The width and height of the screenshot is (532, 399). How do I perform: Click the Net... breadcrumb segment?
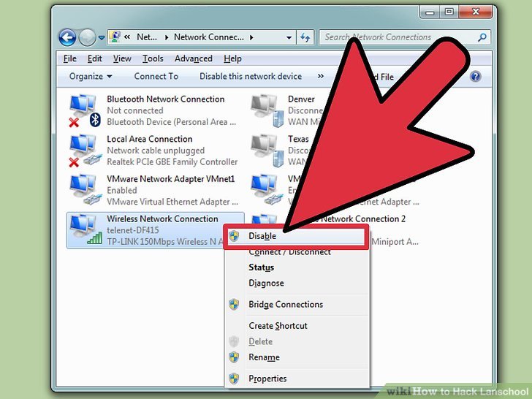147,37
